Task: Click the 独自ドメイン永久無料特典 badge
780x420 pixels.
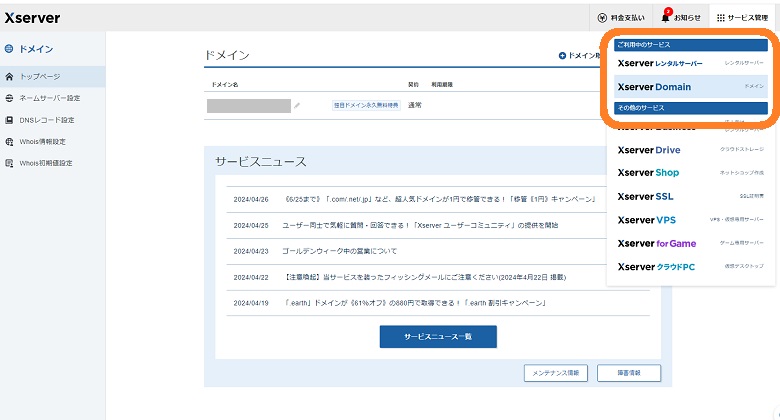Action: coord(366,105)
